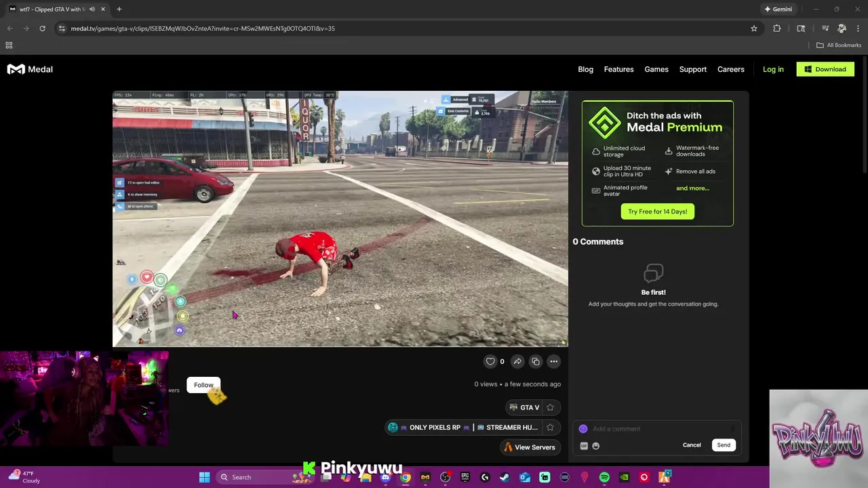Favorite the GTA V game tag star
This screenshot has width=868, height=488.
pyautogui.click(x=550, y=407)
